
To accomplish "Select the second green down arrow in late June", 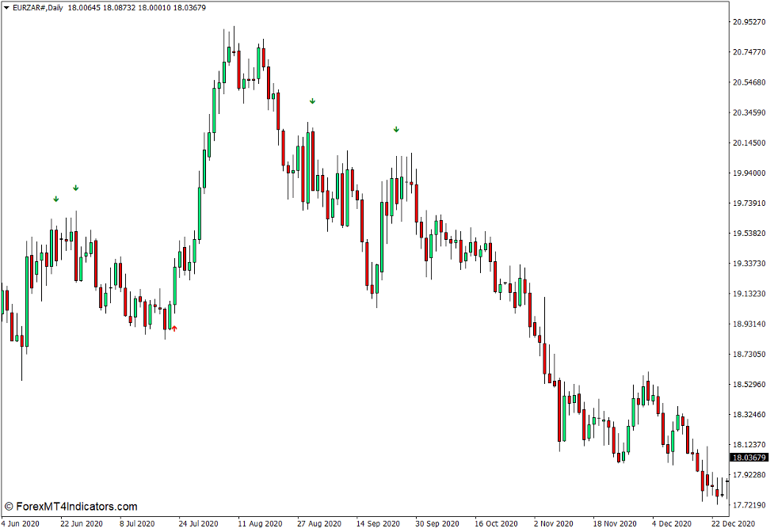I will coord(76,188).
